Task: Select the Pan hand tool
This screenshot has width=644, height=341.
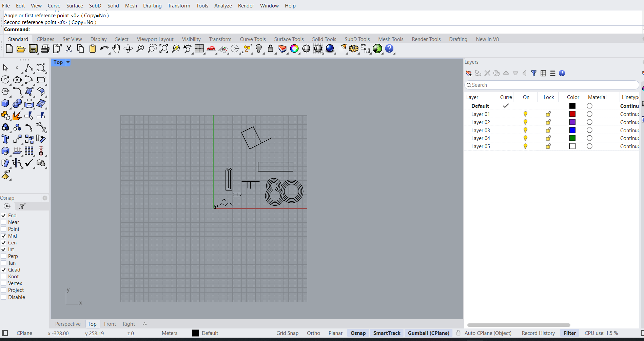Action: pos(116,49)
